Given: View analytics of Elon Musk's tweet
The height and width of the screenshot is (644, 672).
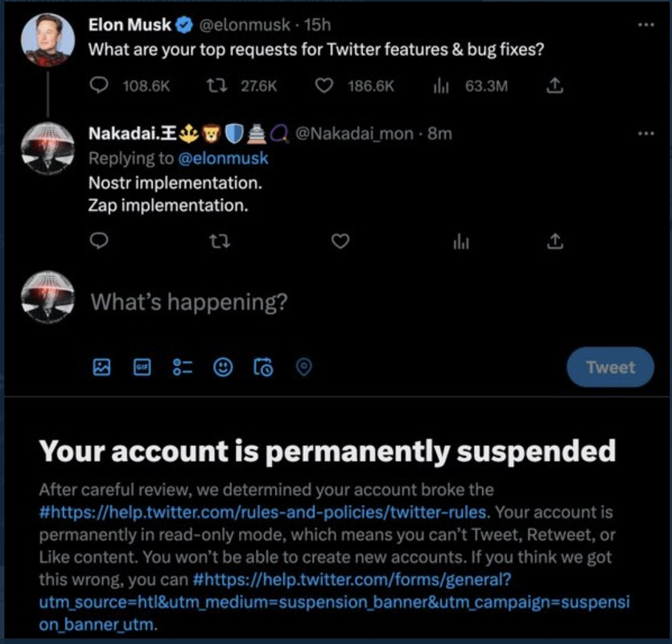Looking at the screenshot, I should (x=441, y=86).
